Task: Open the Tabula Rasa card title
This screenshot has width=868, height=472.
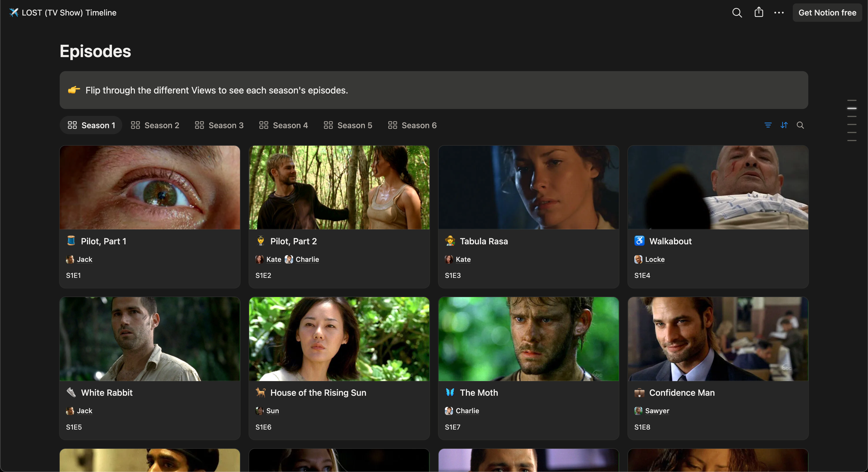Action: (484, 241)
